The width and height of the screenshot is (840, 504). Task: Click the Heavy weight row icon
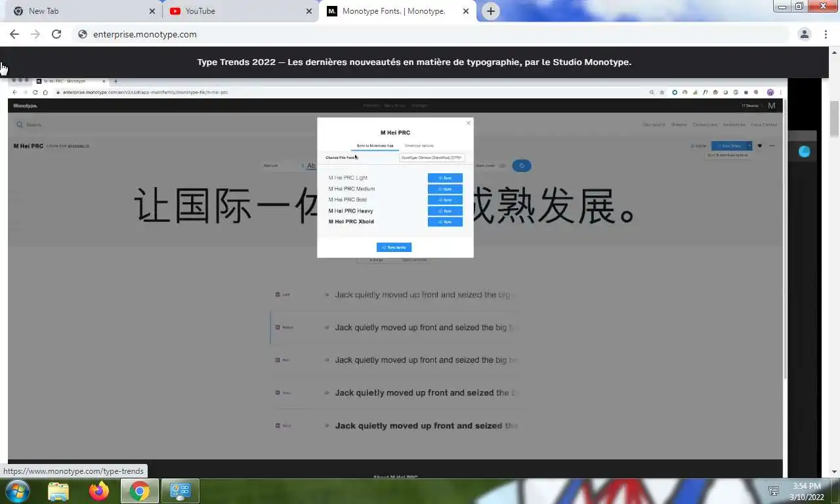point(278,393)
